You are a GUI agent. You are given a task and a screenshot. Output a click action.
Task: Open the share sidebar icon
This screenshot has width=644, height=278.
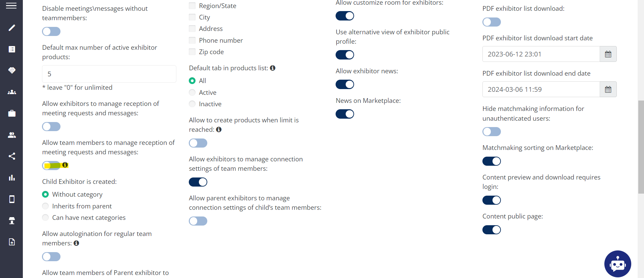tap(12, 156)
